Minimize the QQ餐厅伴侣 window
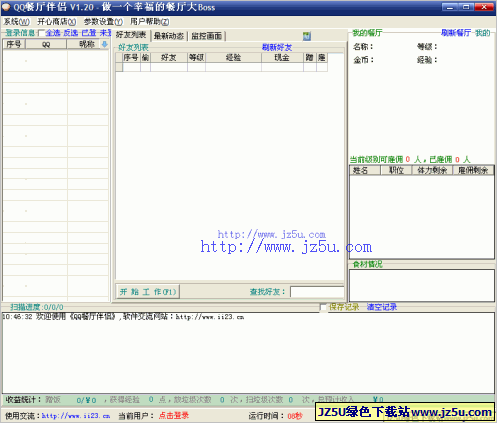497x423 pixels. tap(450, 7)
